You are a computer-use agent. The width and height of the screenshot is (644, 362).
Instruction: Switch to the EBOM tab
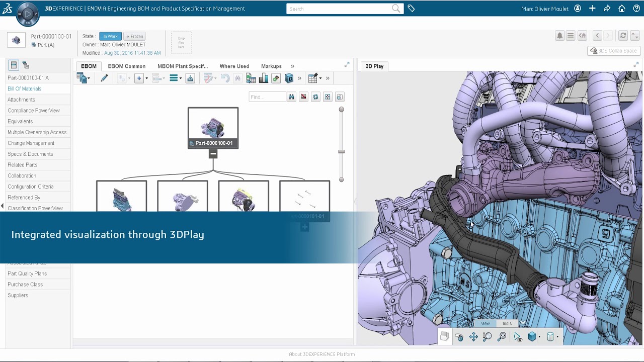pyautogui.click(x=89, y=66)
